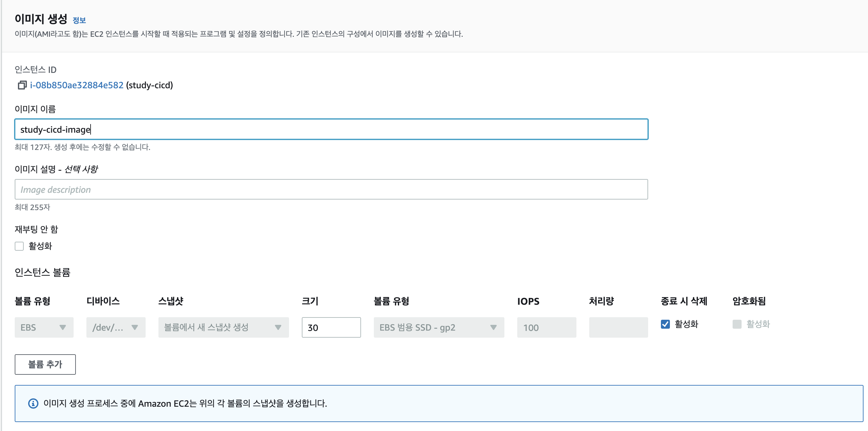Expand the 볼륨에서 새 스냅샷 생성 dropdown
868x431 pixels.
point(223,327)
